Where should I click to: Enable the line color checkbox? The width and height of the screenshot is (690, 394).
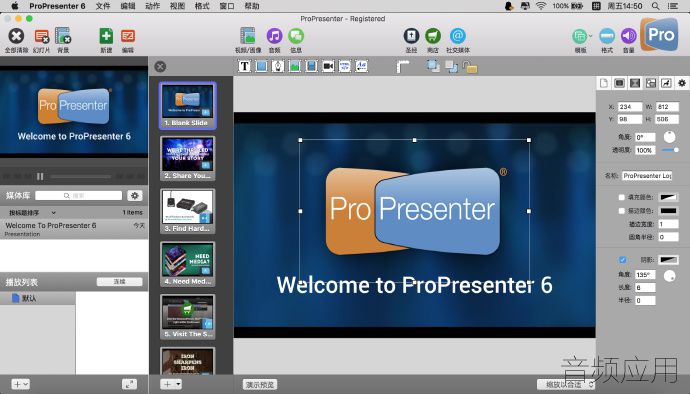(621, 211)
